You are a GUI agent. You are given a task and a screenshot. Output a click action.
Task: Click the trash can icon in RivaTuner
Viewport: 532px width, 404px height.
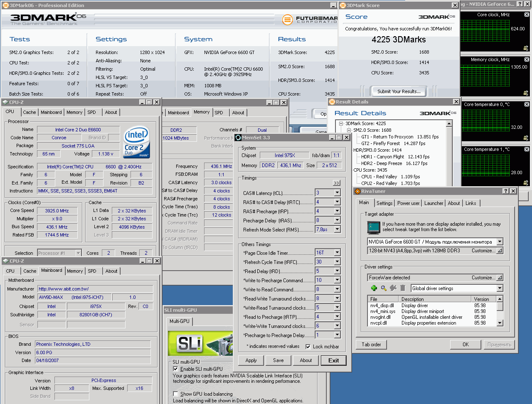pos(403,288)
